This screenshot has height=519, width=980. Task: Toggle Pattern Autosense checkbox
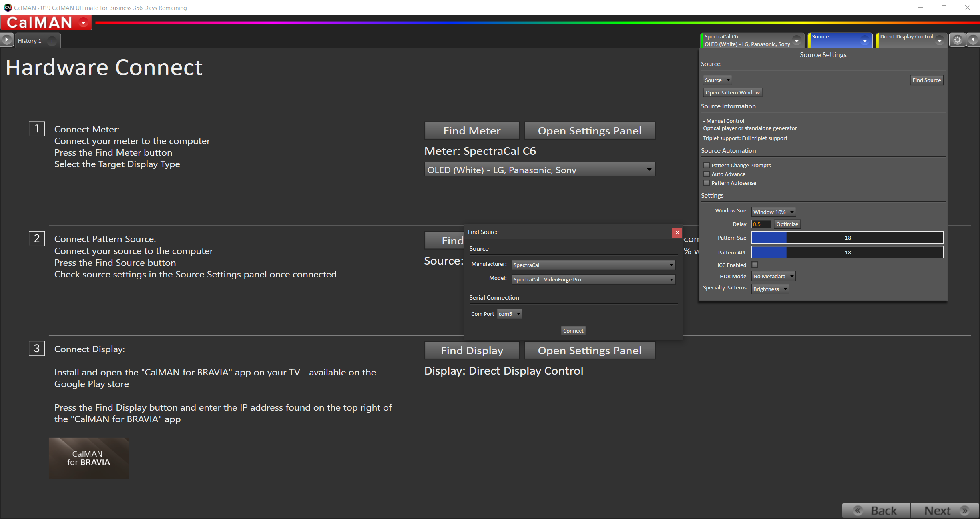click(707, 183)
